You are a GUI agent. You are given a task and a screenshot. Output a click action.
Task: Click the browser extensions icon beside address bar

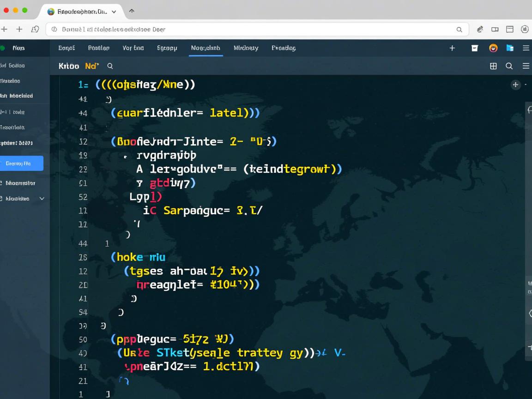(x=480, y=29)
